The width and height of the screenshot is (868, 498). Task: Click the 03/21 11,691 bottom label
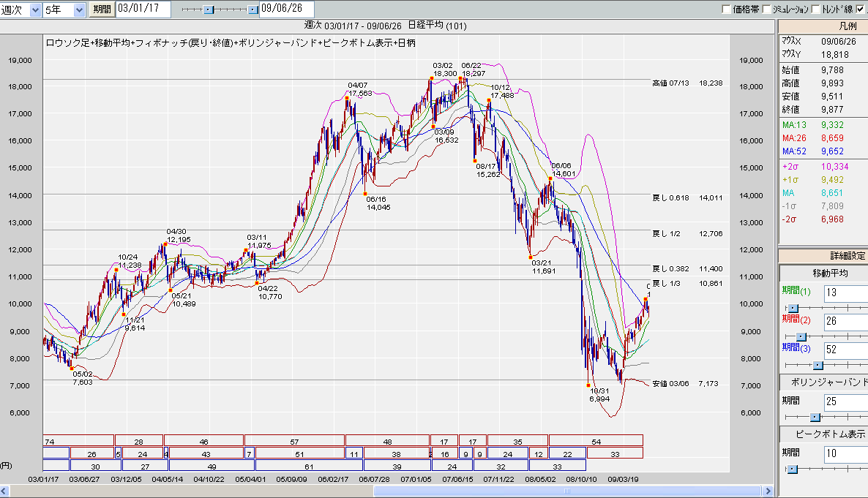click(x=544, y=267)
